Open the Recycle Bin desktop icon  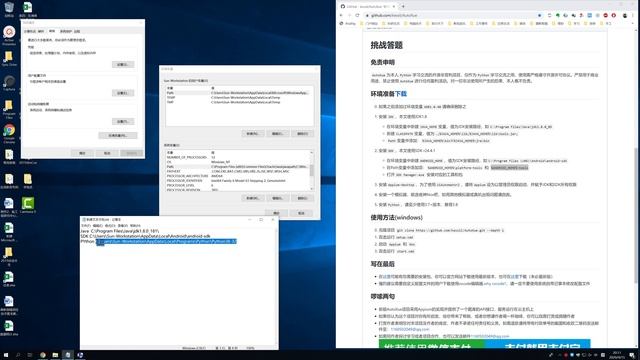[9, 8]
